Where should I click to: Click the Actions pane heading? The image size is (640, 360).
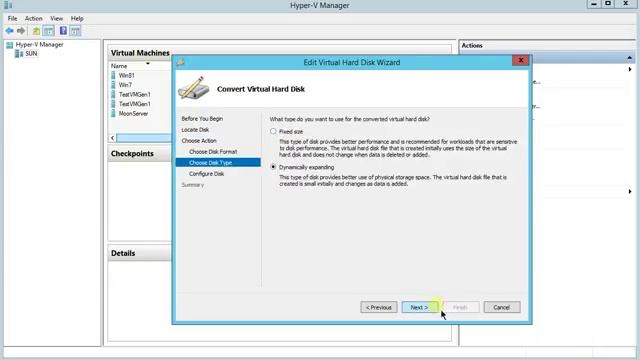472,46
